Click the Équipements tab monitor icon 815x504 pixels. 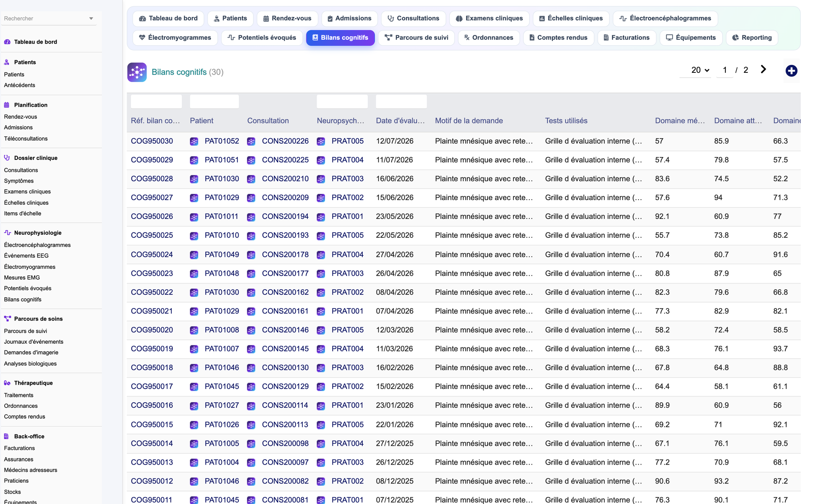click(x=669, y=38)
